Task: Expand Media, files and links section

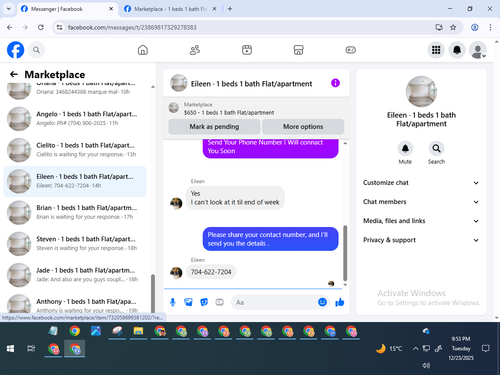Action: 421,221
